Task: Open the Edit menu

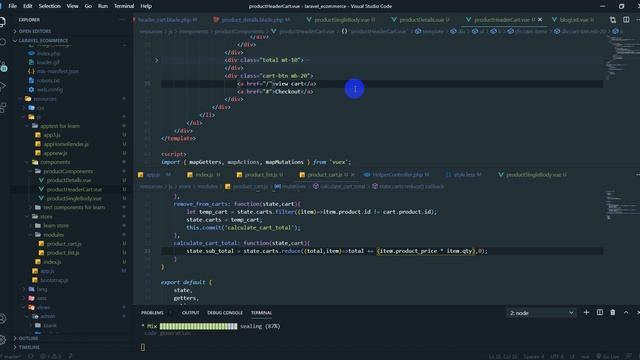Action: pos(28,6)
